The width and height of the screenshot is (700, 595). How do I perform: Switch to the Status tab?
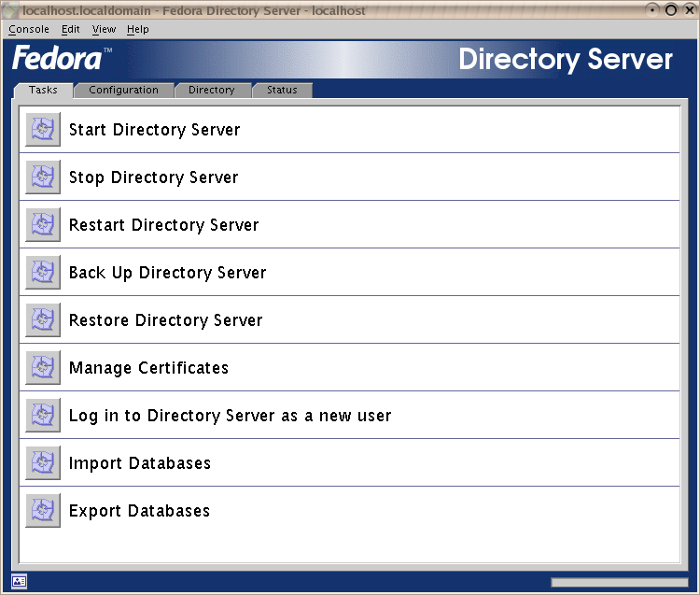282,91
